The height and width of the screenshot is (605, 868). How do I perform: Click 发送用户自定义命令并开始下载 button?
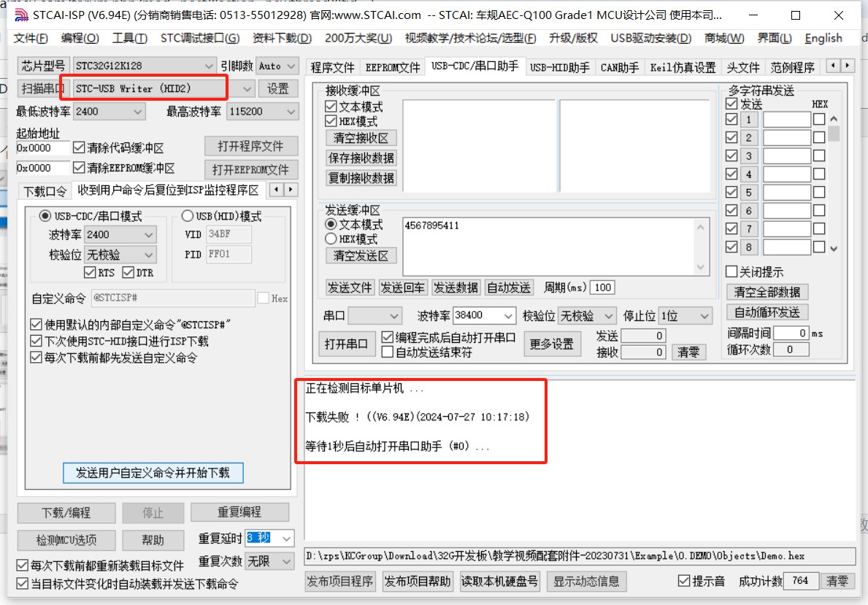pyautogui.click(x=153, y=473)
